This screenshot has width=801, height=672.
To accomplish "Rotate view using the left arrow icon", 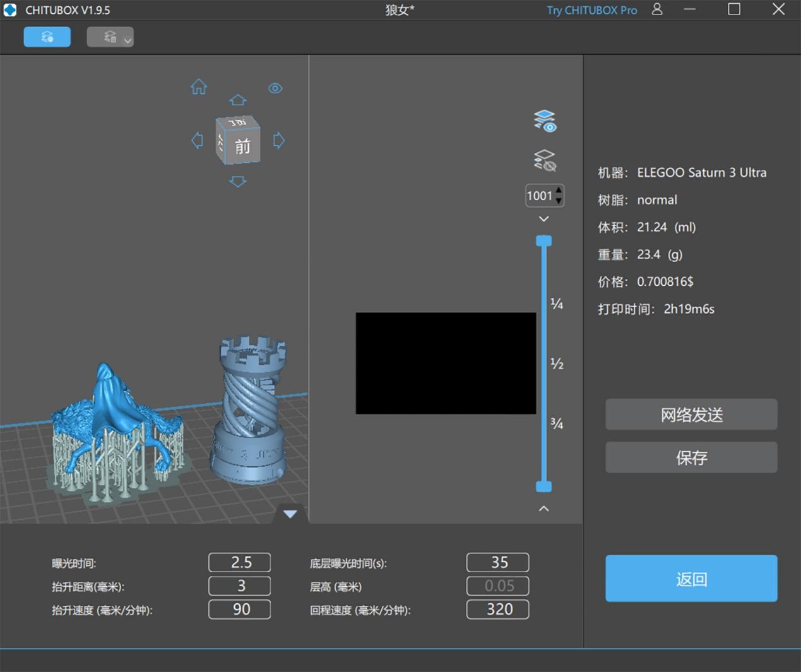I will 198,140.
